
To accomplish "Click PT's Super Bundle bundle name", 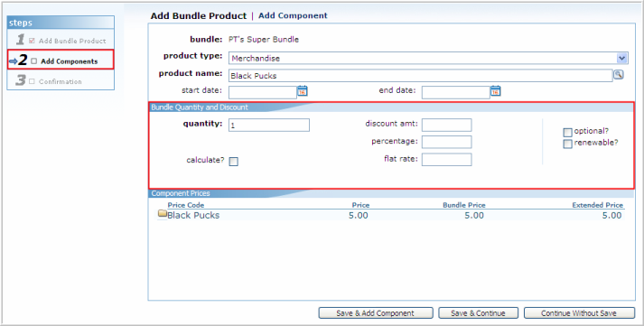I will (x=264, y=40).
